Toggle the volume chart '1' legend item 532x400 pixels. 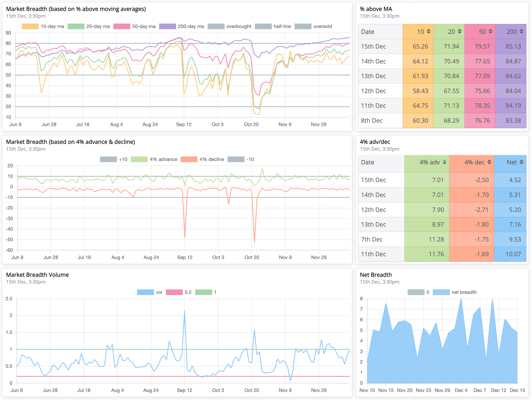[206, 292]
